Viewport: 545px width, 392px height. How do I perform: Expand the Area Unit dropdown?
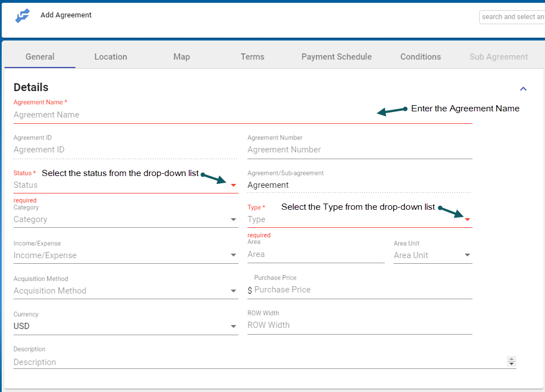467,255
